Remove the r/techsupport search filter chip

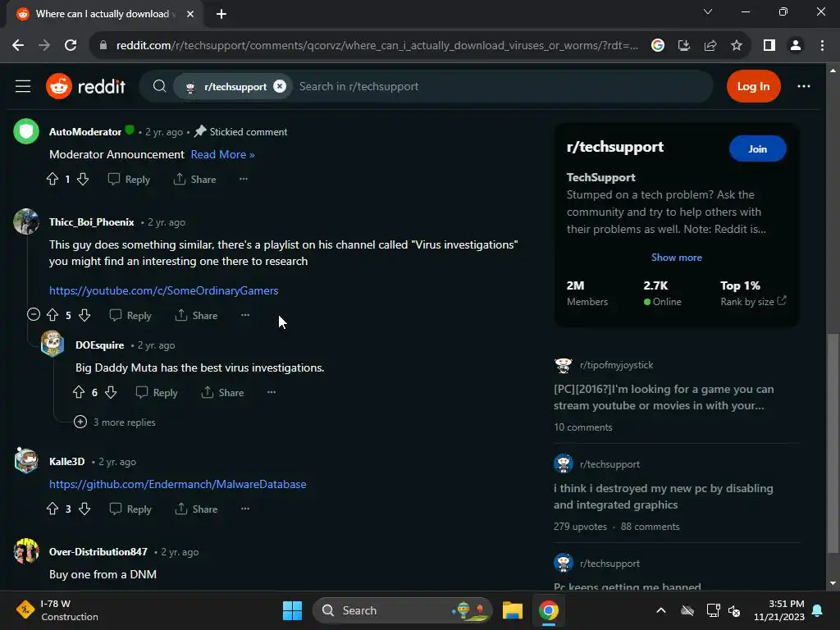[280, 86]
